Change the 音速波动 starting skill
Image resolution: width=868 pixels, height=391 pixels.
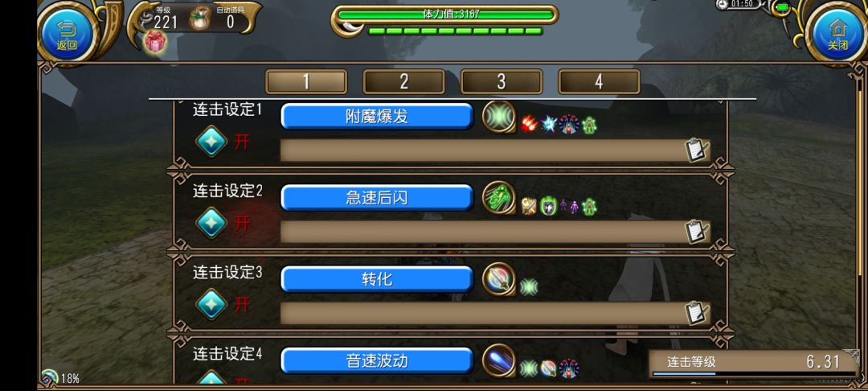(377, 361)
